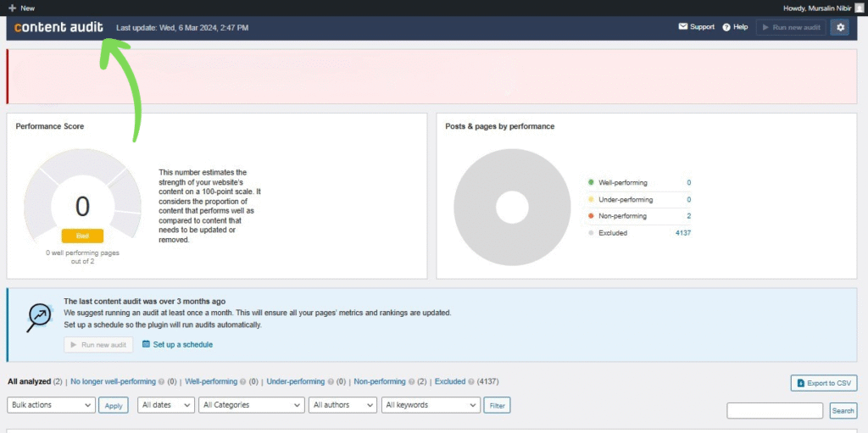Select the All analyzed filter tab
Viewport: 868px width, 433px height.
click(30, 381)
